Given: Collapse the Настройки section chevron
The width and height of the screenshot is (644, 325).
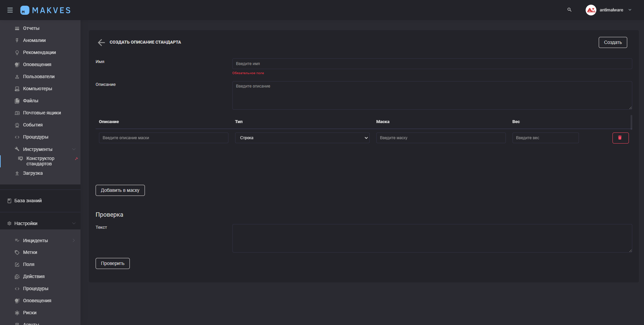Looking at the screenshot, I should (x=74, y=223).
